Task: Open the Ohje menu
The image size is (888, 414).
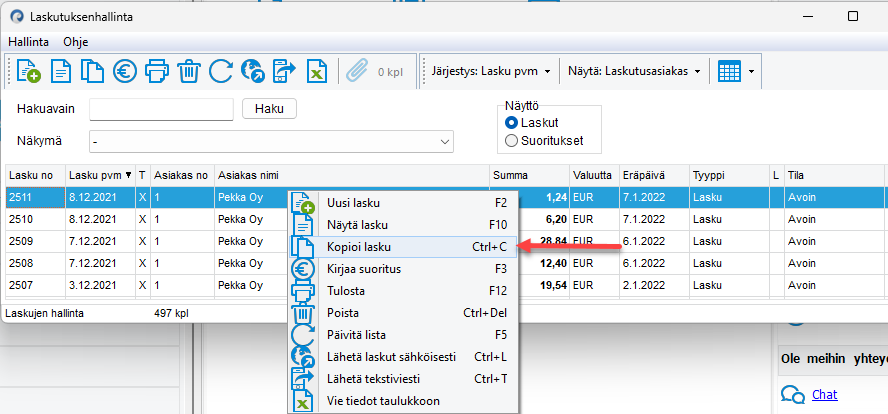Action: [76, 42]
